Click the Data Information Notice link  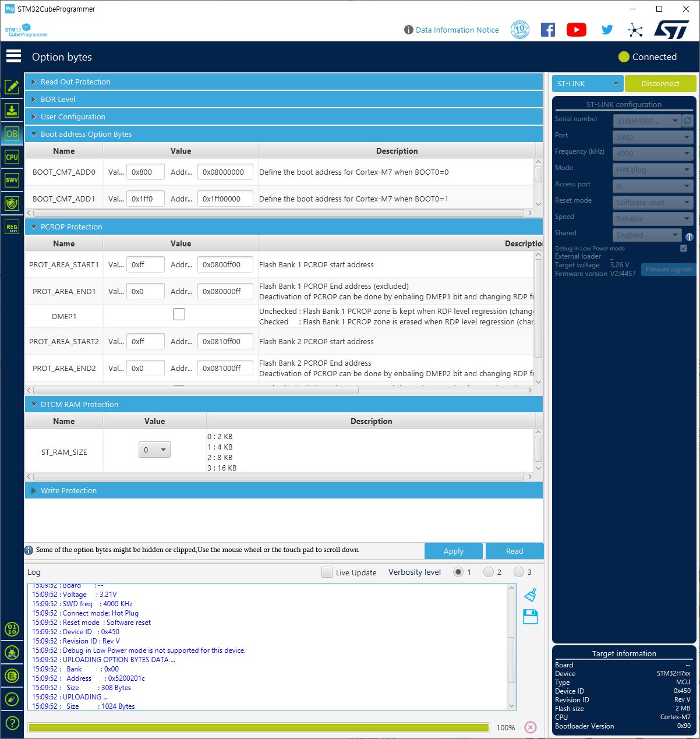point(457,30)
